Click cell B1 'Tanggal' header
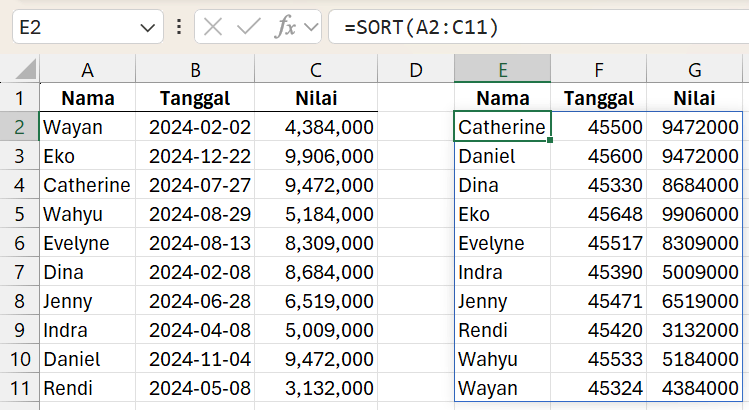The image size is (749, 410). [x=195, y=98]
